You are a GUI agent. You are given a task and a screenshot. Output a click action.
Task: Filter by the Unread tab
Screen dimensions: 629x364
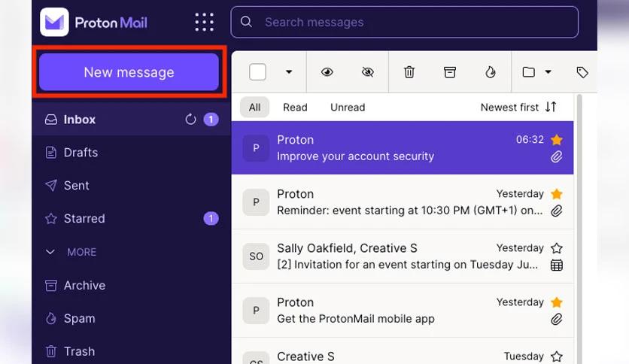click(x=348, y=108)
